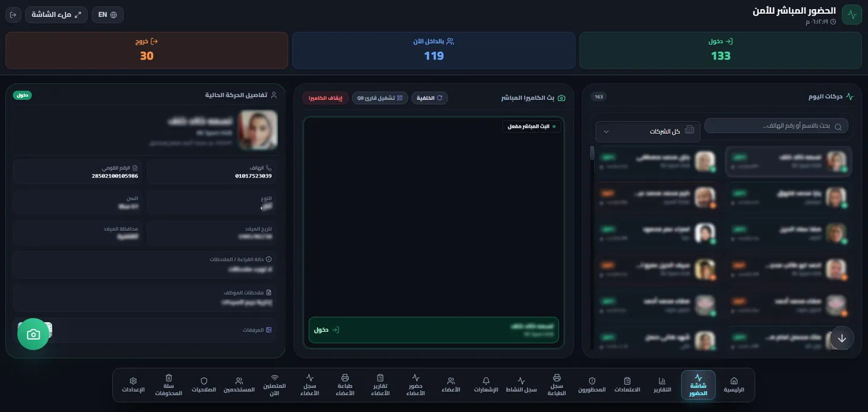
Task: Click search field بحث بالاسم أو رقم الهاتف
Action: (776, 126)
